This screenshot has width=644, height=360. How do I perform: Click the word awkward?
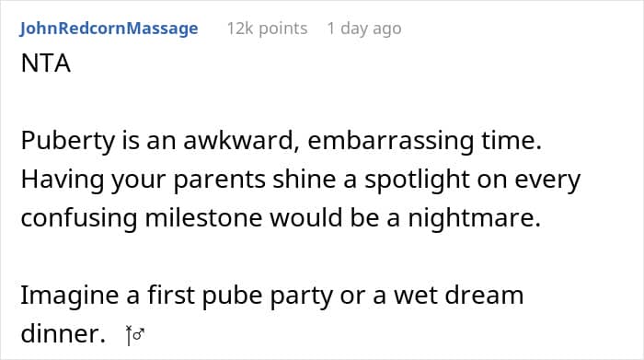click(x=241, y=140)
